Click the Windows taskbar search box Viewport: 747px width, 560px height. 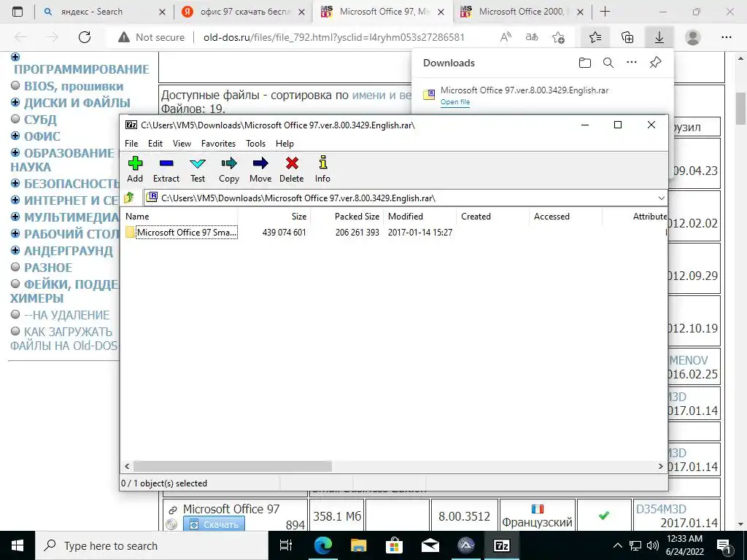click(152, 545)
